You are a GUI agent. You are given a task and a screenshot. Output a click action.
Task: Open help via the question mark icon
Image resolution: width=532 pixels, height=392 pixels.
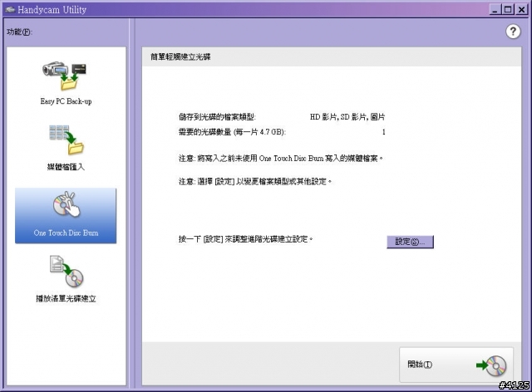[513, 32]
